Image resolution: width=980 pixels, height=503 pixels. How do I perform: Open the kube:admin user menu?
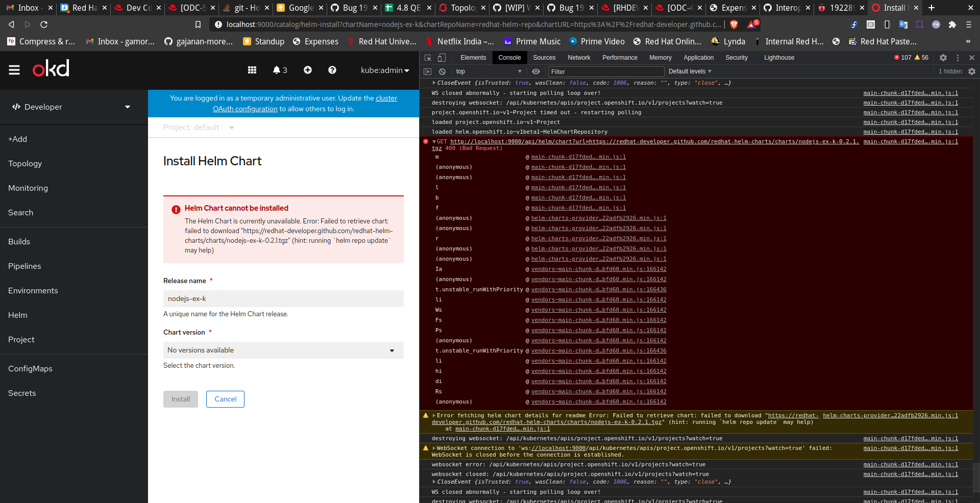[385, 70]
